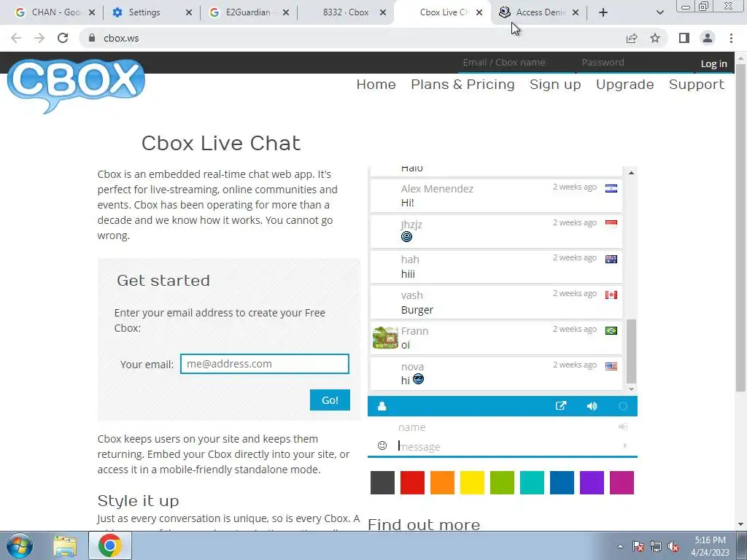Open the Upgrade link
The height and width of the screenshot is (560, 747).
click(624, 85)
